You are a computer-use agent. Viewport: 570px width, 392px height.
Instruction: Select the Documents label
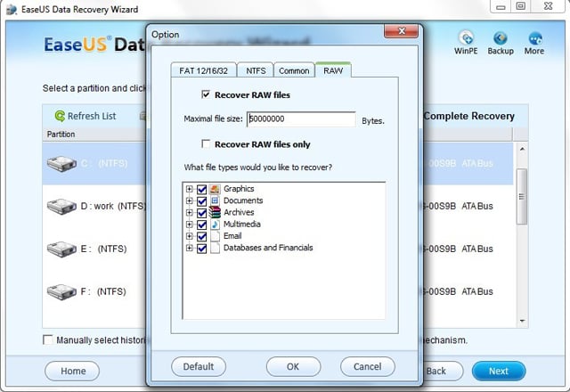point(243,200)
